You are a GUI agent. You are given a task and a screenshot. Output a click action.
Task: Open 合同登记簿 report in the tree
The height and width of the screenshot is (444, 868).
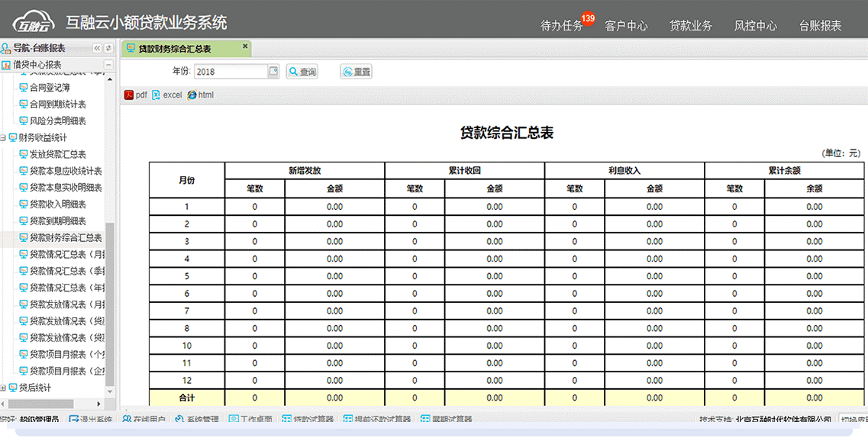point(50,88)
